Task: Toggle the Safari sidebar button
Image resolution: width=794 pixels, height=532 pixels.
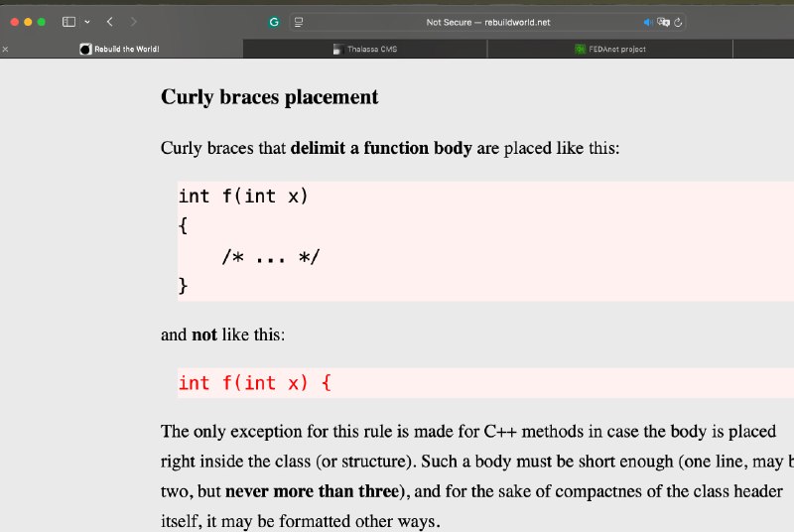Action: (x=68, y=22)
